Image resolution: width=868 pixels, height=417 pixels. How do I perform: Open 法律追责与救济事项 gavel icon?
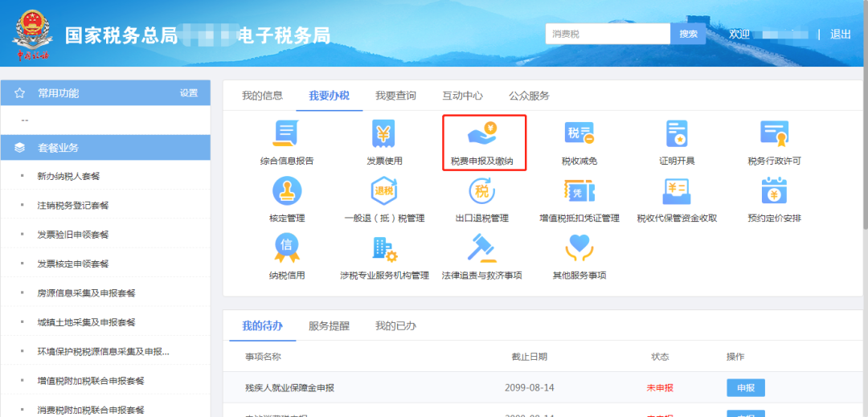click(481, 247)
